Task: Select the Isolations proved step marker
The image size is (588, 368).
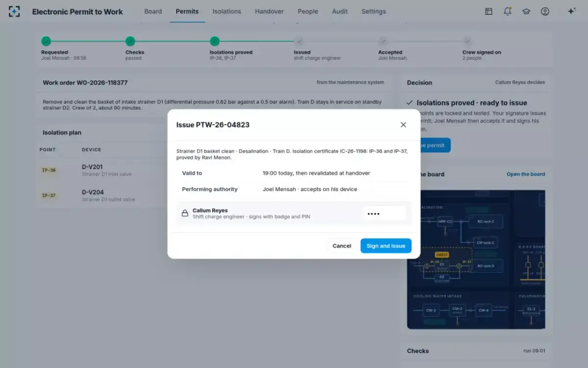Action: (215, 41)
